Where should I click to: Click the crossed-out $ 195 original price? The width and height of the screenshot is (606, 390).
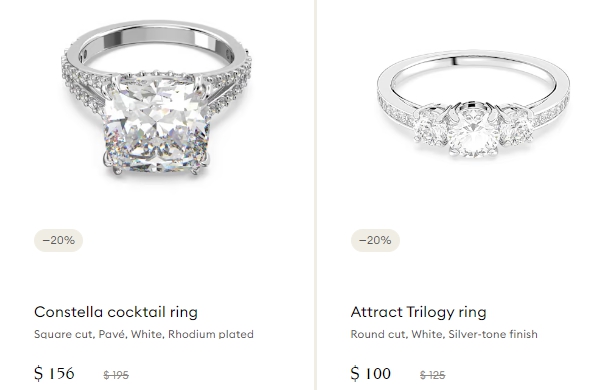click(116, 375)
